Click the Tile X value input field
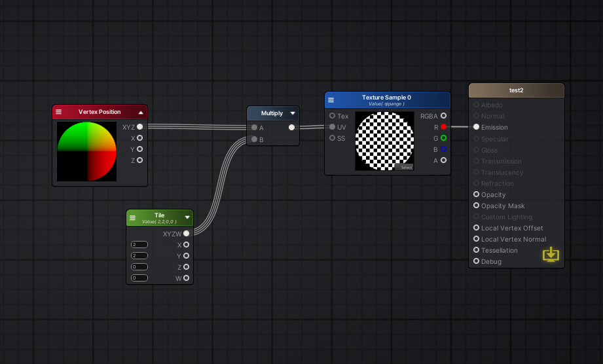Viewport: 603px width, 364px height. tap(139, 245)
